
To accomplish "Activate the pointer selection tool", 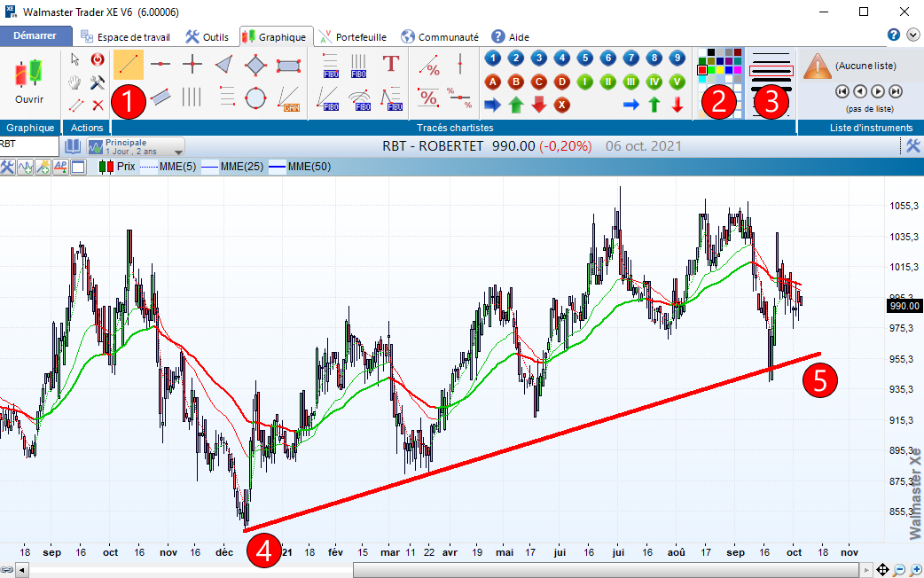I will (x=74, y=59).
